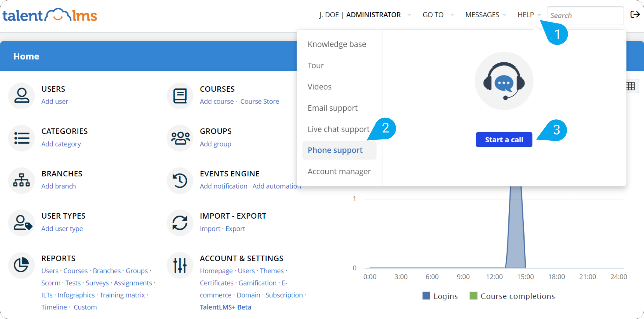
Task: Open the Messages dropdown
Action: coord(486,15)
